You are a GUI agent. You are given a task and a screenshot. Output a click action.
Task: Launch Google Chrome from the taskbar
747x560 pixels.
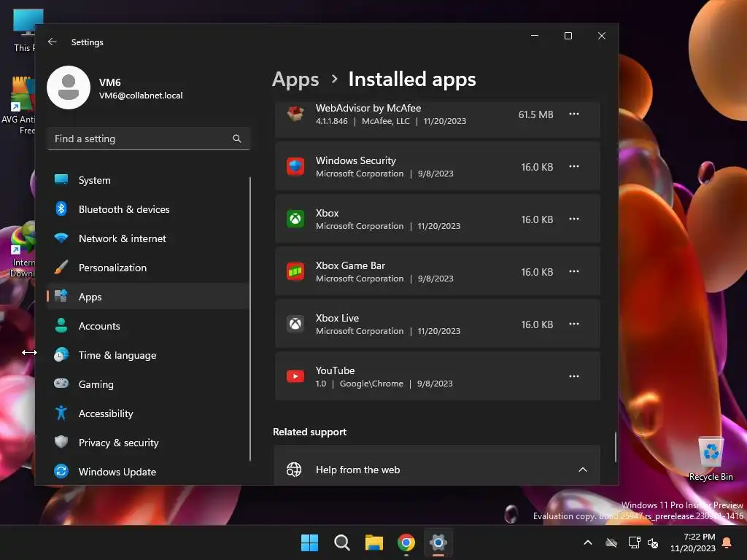click(x=406, y=542)
